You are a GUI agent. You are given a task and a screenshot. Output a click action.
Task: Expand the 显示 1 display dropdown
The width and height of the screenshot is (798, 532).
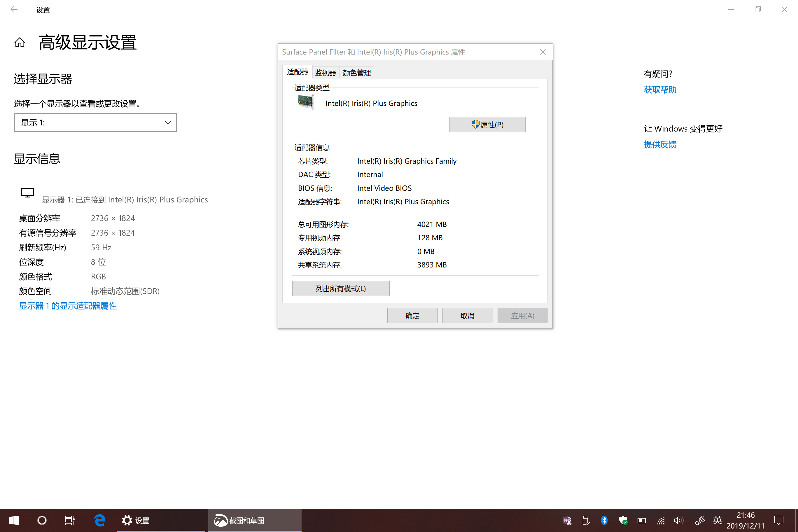tap(95, 123)
